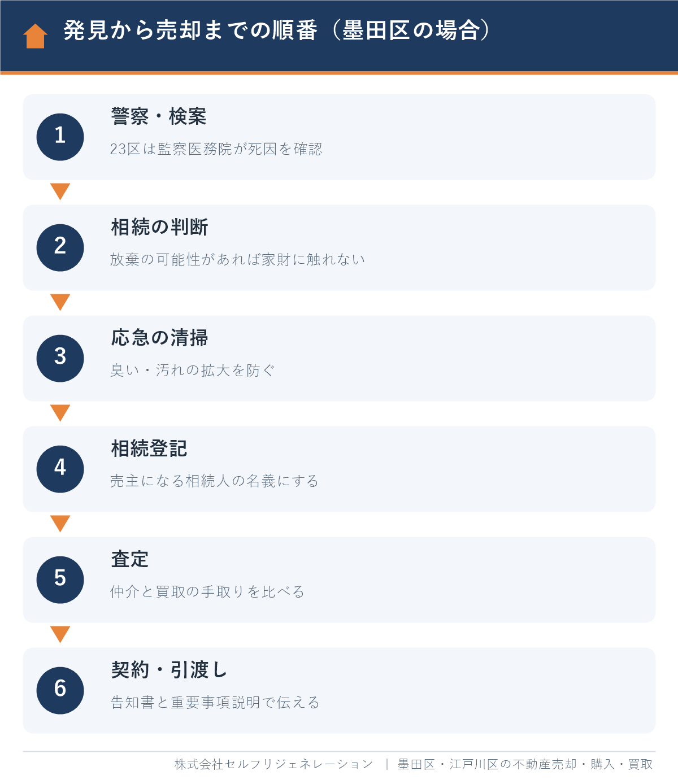The width and height of the screenshot is (678, 784).
Task: Select the 相続登記 heading
Action: coord(149,448)
